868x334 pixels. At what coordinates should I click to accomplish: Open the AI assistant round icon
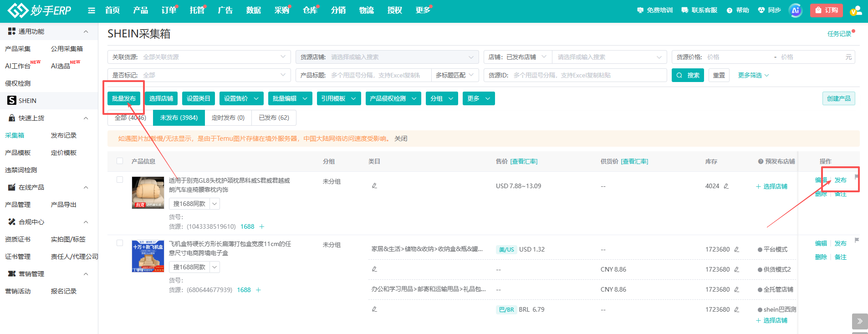tap(796, 10)
